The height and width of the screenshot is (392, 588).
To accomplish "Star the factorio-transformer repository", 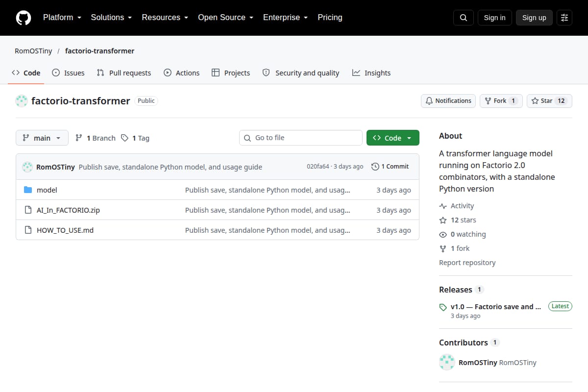I will point(549,101).
